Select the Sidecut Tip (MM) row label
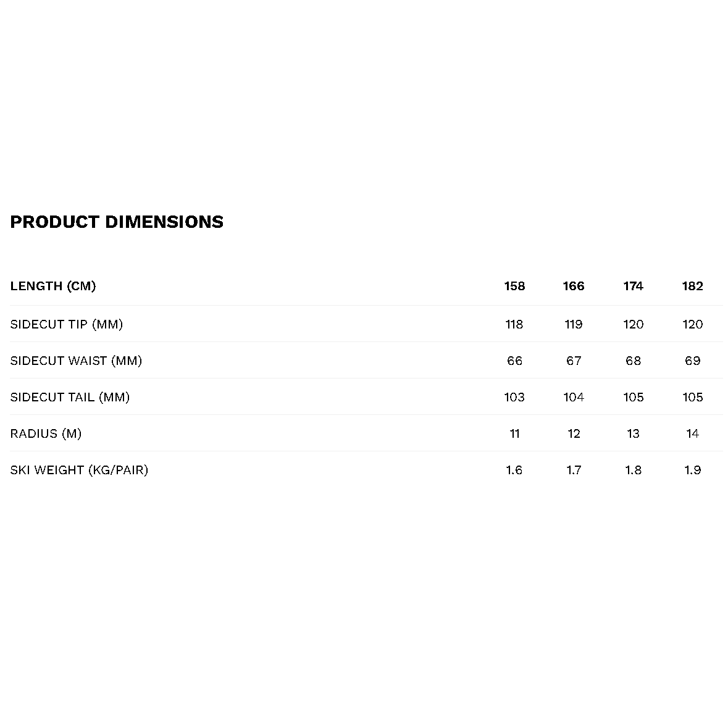This screenshot has height=728, width=728. (x=67, y=324)
